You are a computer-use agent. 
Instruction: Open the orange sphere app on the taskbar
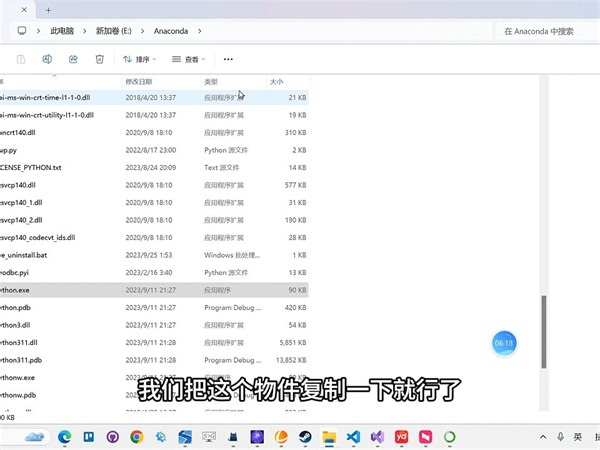[x=281, y=437]
